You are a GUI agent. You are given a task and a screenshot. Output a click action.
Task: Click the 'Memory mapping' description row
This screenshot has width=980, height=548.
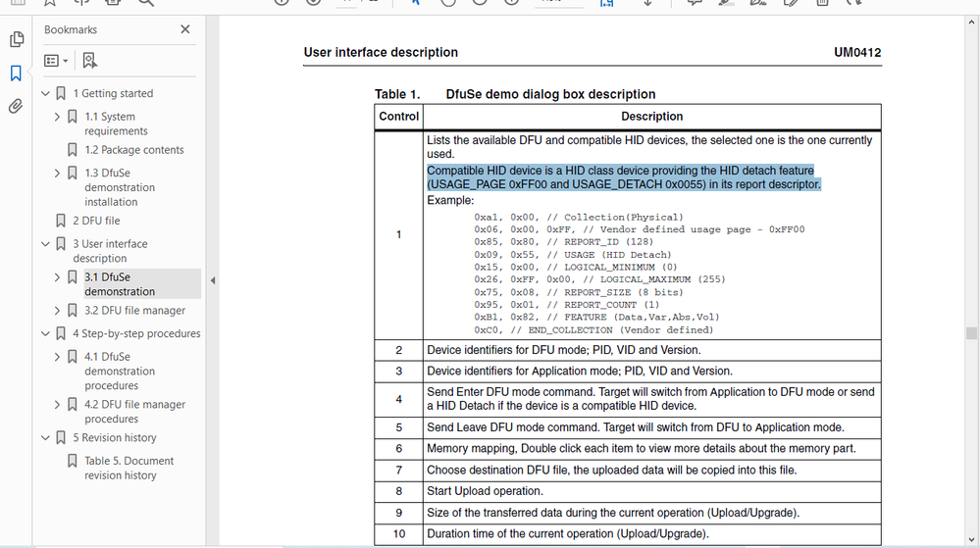642,449
